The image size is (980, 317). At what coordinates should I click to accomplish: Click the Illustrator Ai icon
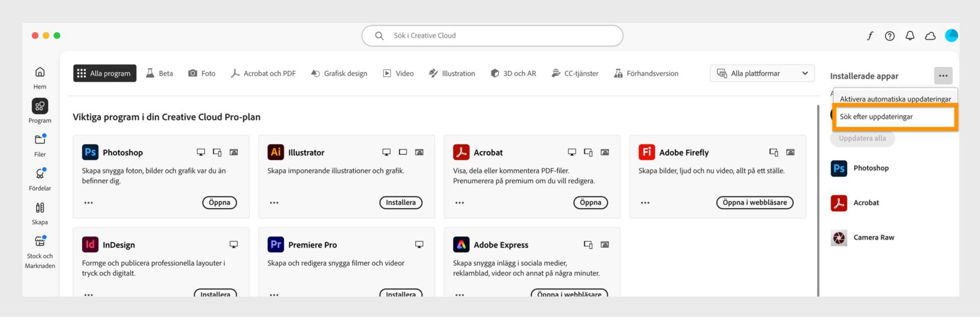coord(276,152)
